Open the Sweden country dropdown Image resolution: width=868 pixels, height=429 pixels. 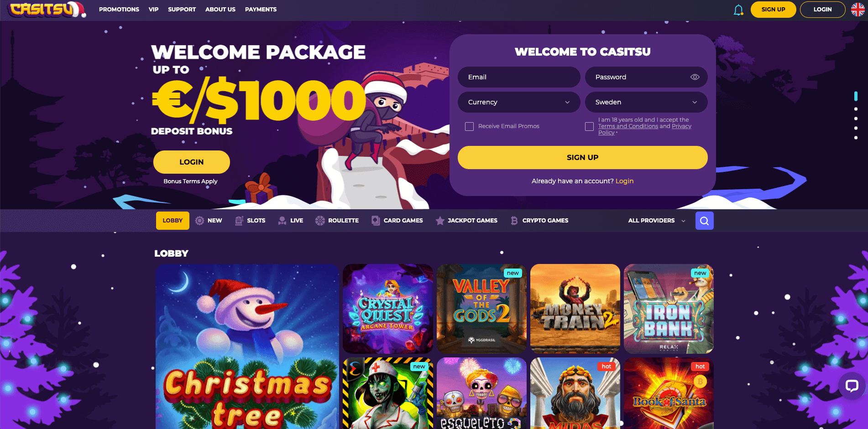646,102
